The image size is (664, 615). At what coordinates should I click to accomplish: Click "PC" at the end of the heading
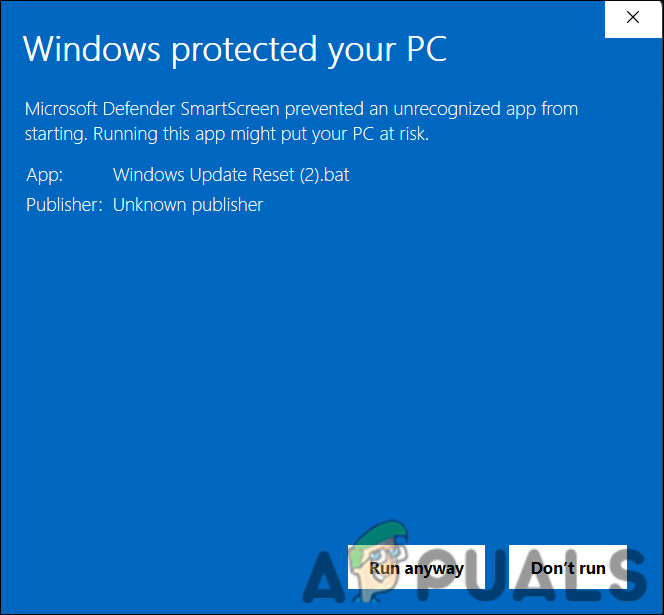427,49
